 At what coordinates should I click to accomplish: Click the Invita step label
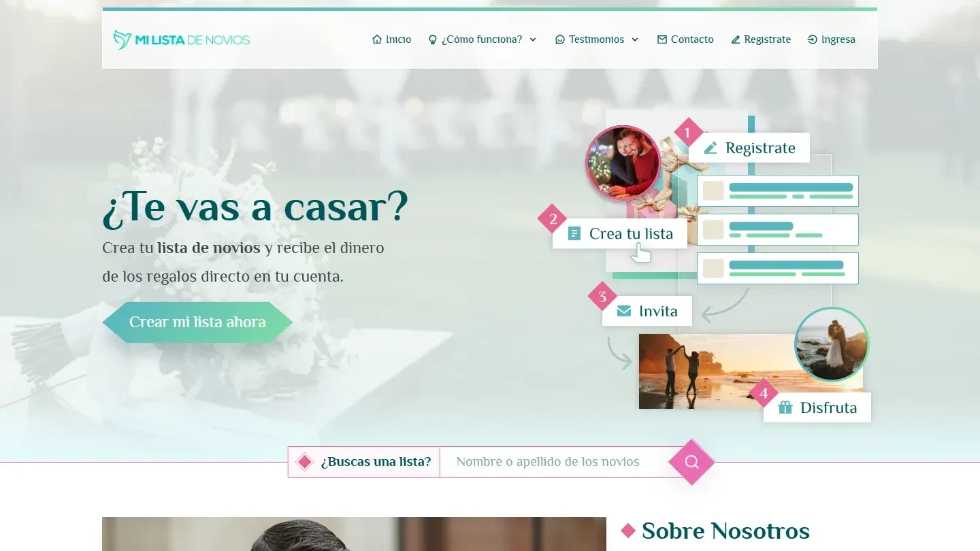click(x=658, y=311)
